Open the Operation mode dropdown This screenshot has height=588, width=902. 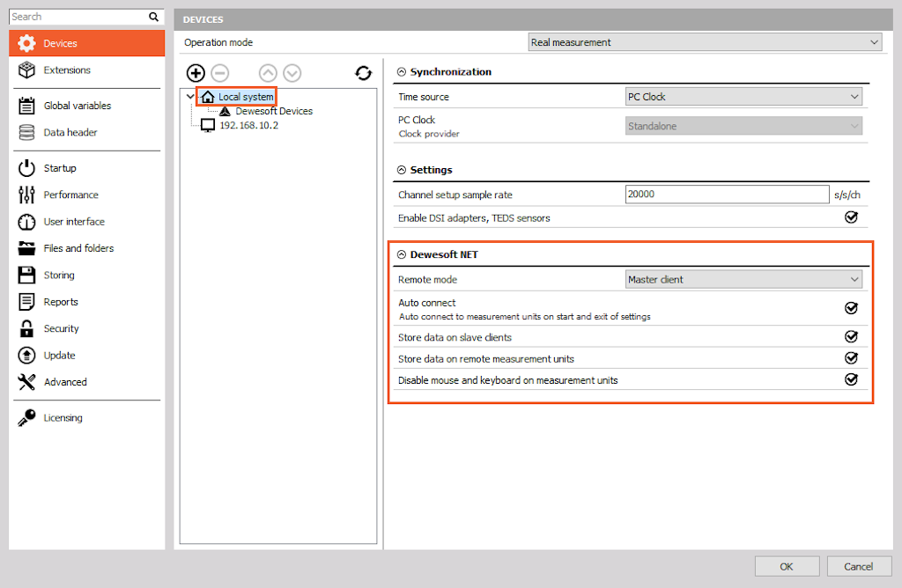pyautogui.click(x=705, y=42)
